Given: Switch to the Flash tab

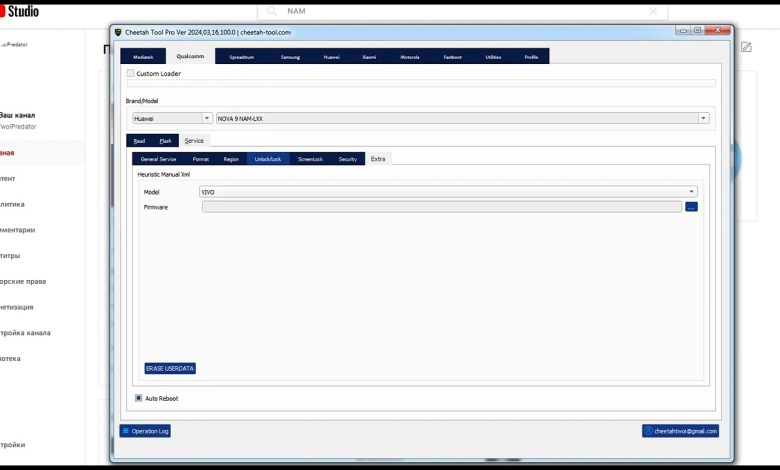Looking at the screenshot, I should [165, 141].
